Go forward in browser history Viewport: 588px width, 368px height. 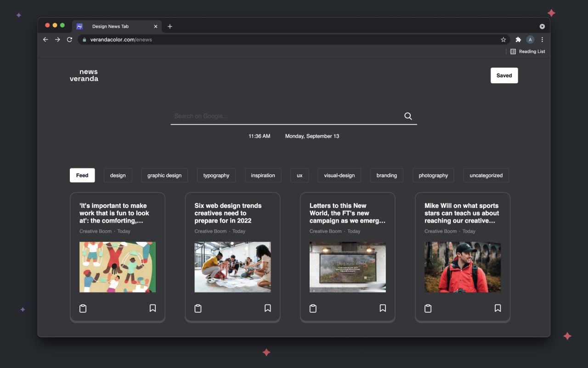57,40
